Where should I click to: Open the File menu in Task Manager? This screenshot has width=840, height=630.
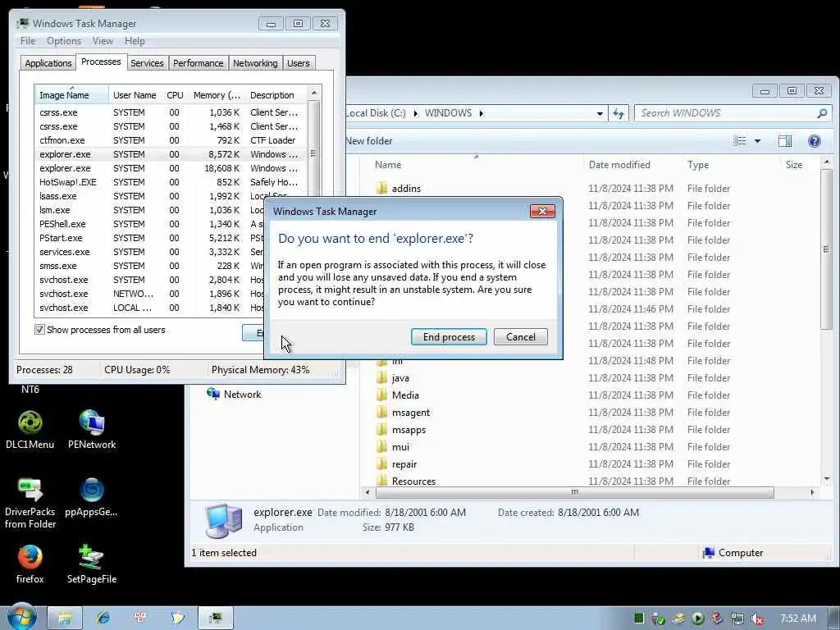[28, 41]
